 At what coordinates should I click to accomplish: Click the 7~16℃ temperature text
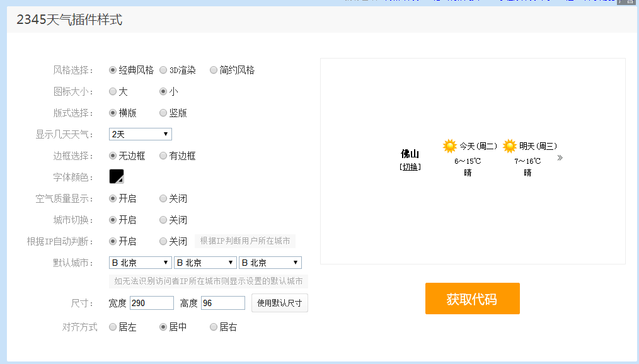527,161
